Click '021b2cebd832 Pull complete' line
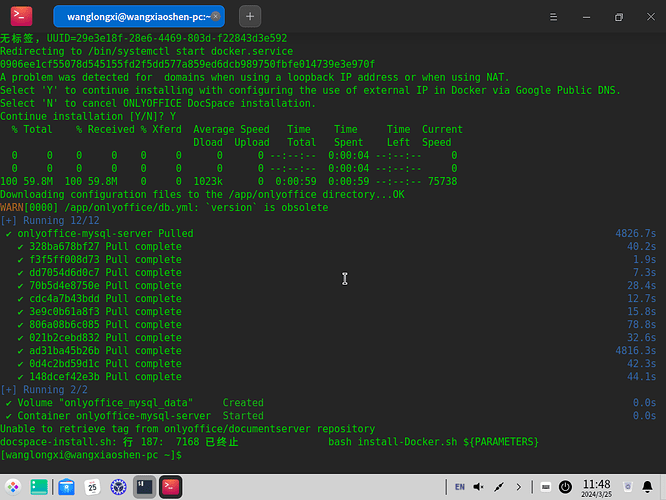The width and height of the screenshot is (666, 500). [x=99, y=337]
